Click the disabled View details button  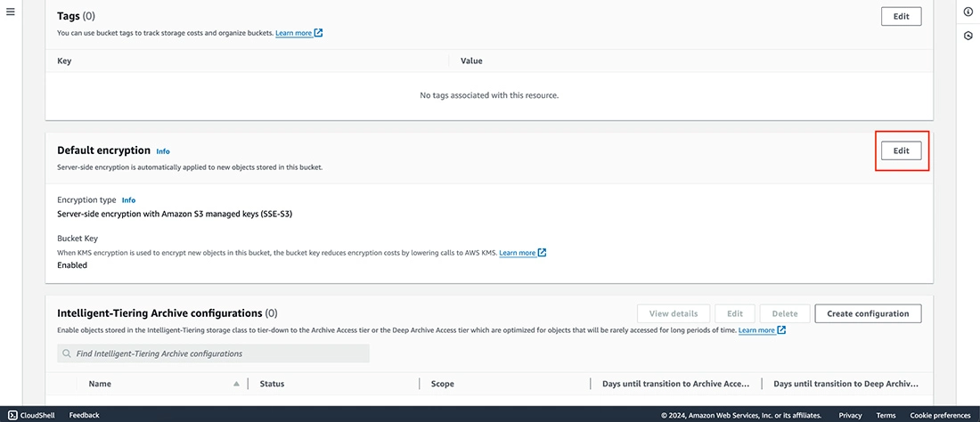pos(674,313)
